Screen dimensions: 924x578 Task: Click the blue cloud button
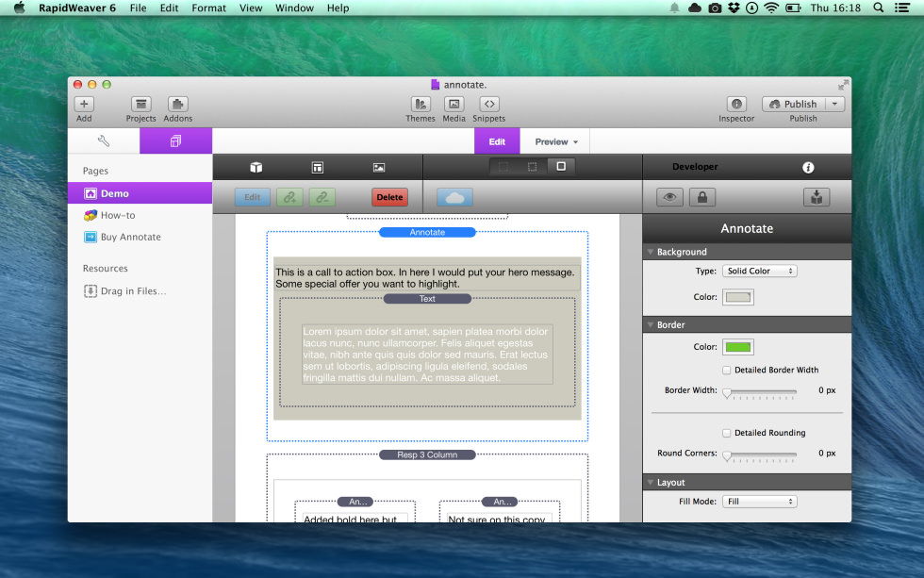[454, 197]
